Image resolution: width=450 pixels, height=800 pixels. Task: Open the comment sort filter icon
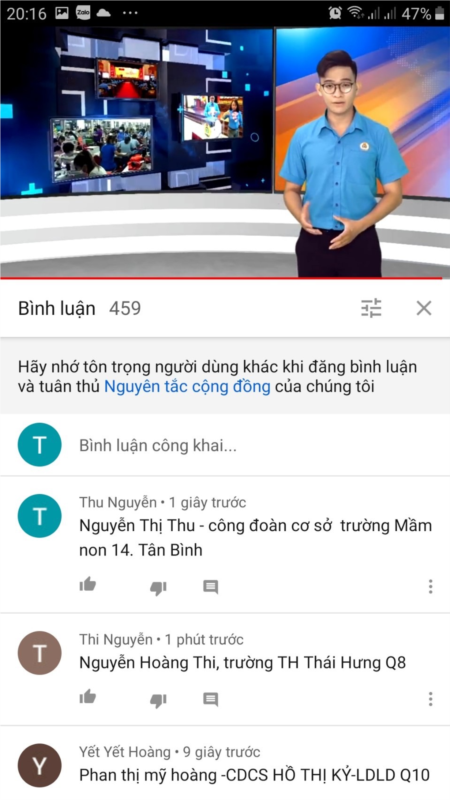tap(371, 308)
